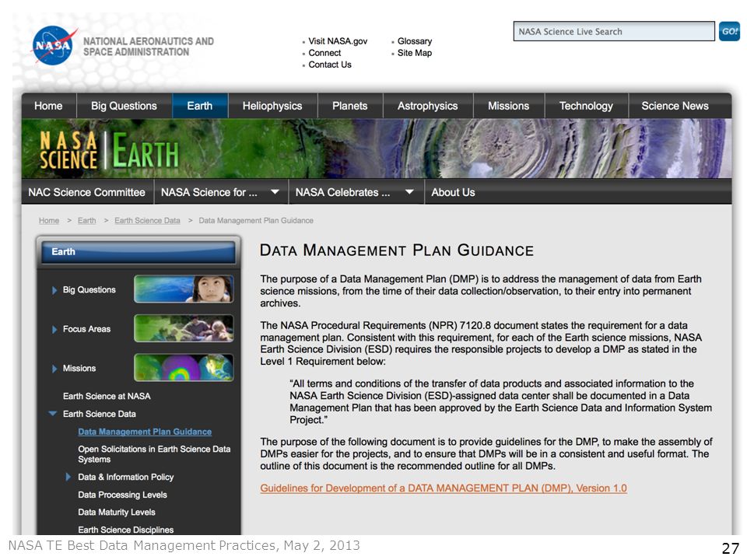Open the Focus Areas thumbnail image

(184, 328)
